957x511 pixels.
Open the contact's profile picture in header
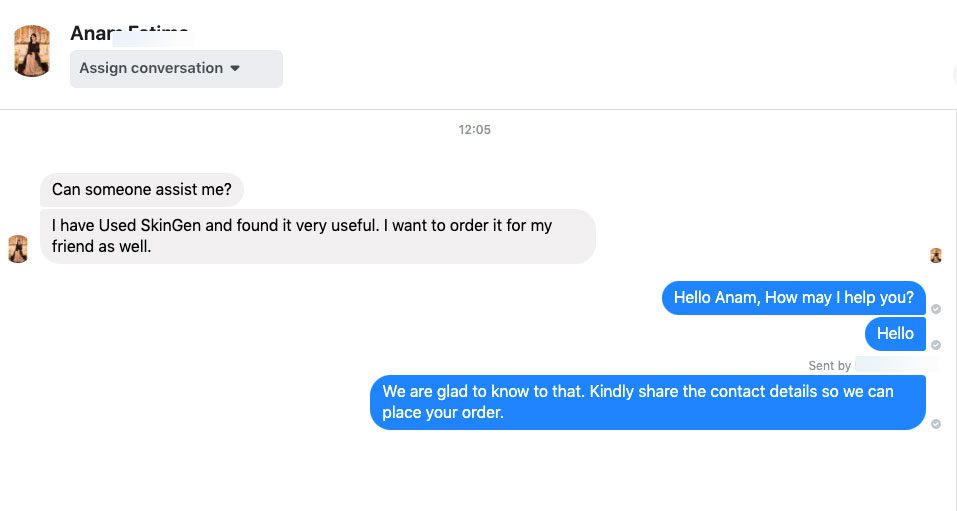point(32,51)
